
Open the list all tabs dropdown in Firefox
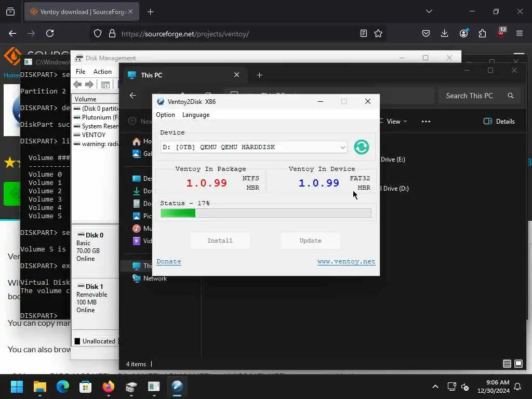point(429,11)
